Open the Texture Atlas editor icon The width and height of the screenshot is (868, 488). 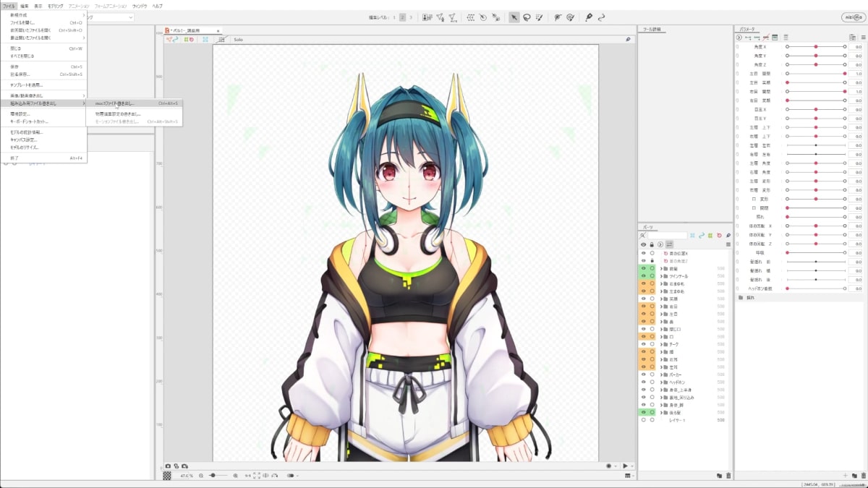pyautogui.click(x=427, y=17)
